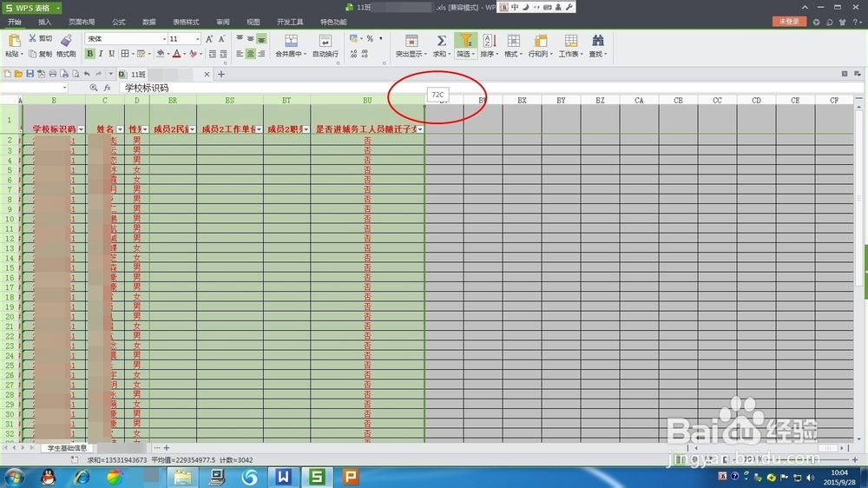Click the Find (查找) binoculars icon

[597, 41]
